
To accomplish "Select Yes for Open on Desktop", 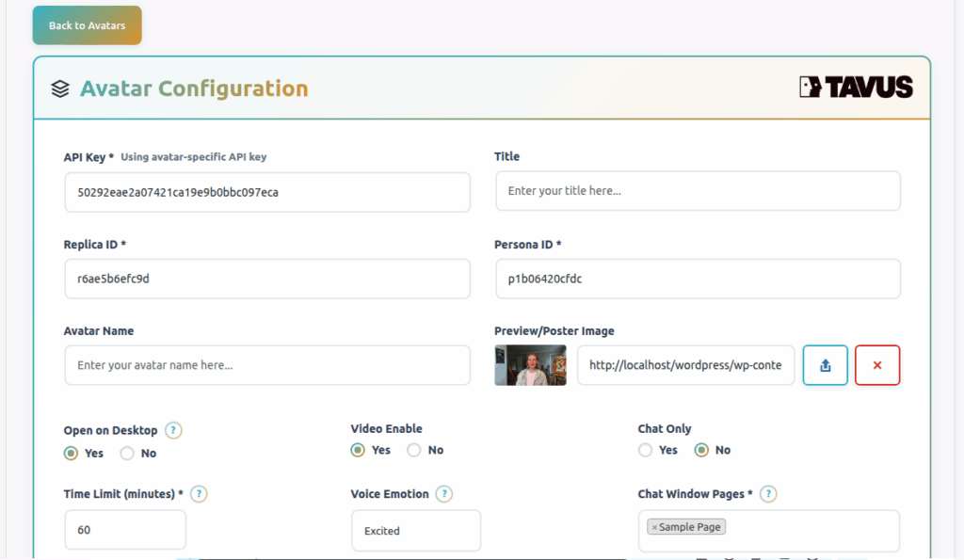I will click(71, 453).
